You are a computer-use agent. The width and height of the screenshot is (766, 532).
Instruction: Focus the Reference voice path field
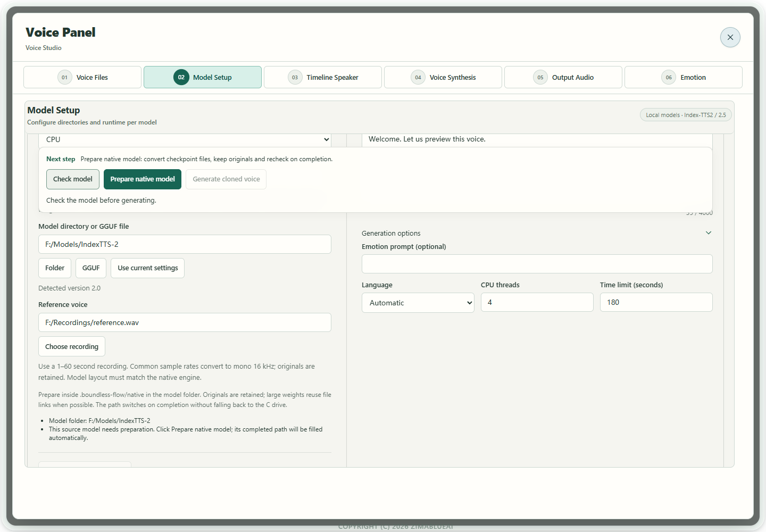pos(185,322)
